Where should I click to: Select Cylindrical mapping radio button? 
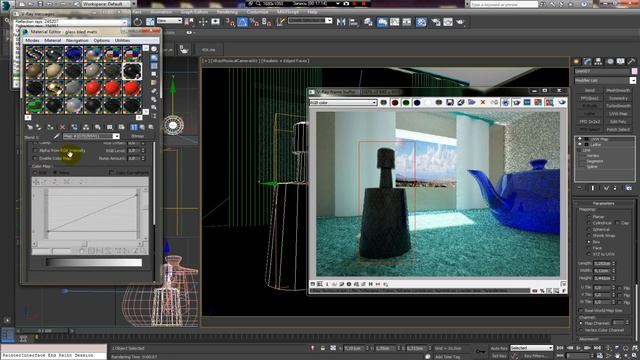589,223
